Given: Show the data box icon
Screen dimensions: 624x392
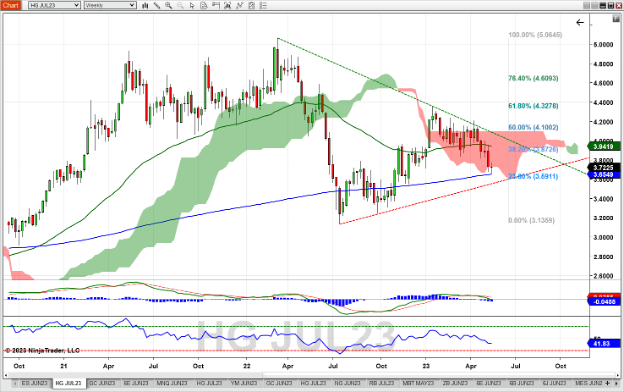Looking at the screenshot, I should pyautogui.click(x=204, y=5).
